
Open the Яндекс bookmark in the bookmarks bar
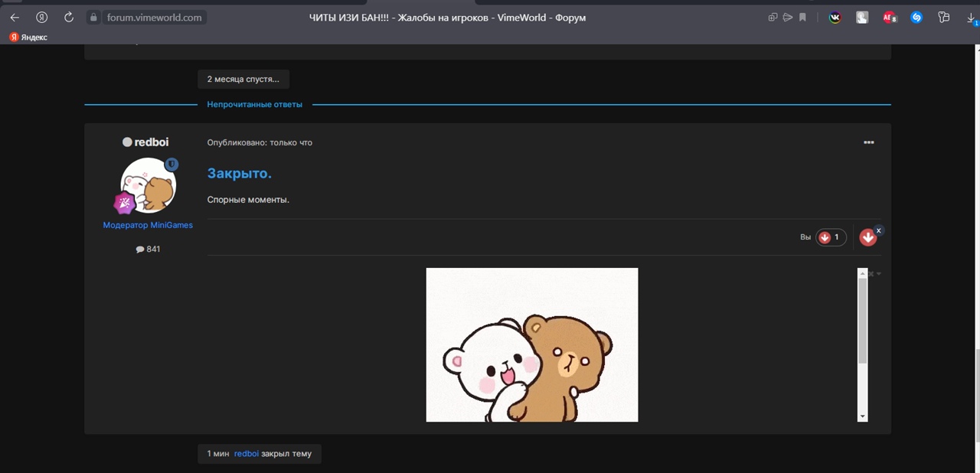(28, 37)
